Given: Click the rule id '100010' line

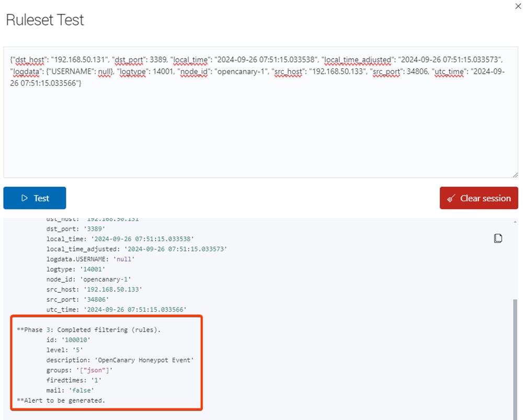Looking at the screenshot, I should pyautogui.click(x=69, y=340).
